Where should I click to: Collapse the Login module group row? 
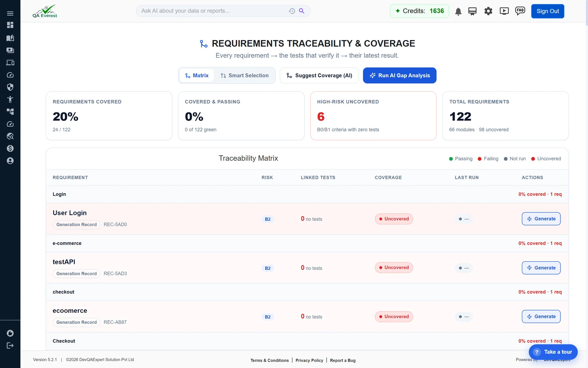(x=307, y=194)
